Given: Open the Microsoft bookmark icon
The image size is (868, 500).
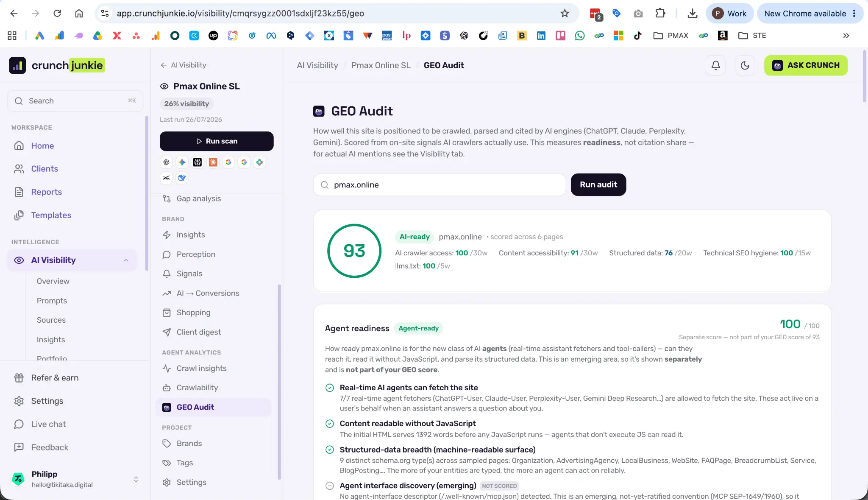Looking at the screenshot, I should click(x=618, y=36).
